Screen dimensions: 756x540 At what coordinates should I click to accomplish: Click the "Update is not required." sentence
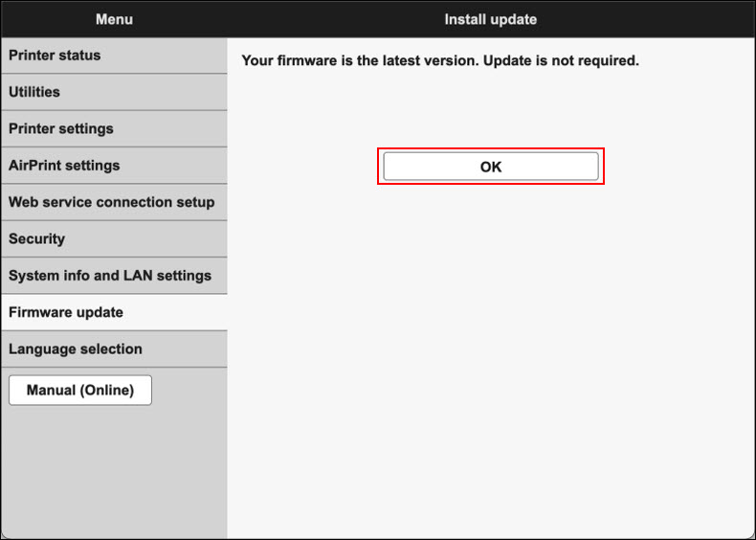click(x=561, y=61)
